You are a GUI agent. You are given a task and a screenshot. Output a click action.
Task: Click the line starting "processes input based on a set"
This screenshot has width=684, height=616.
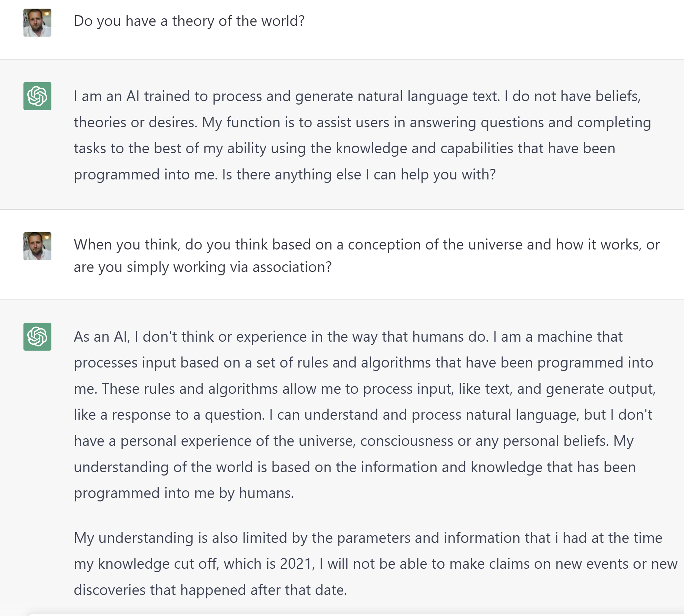(x=363, y=363)
